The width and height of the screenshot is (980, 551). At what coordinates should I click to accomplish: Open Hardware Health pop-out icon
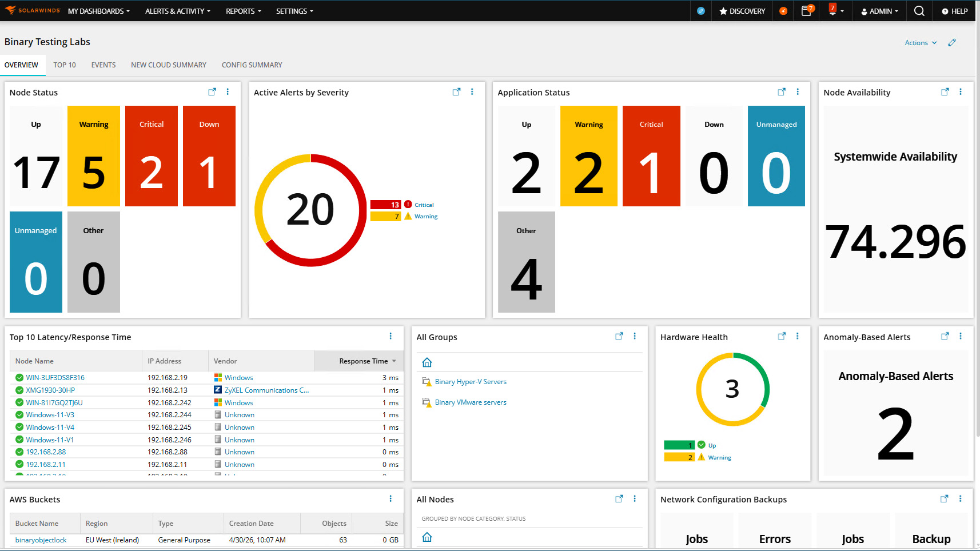pos(782,337)
